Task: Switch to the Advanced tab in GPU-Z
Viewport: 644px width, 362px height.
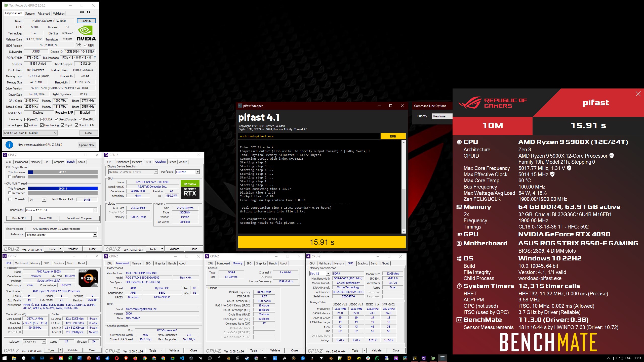Action: click(x=44, y=14)
